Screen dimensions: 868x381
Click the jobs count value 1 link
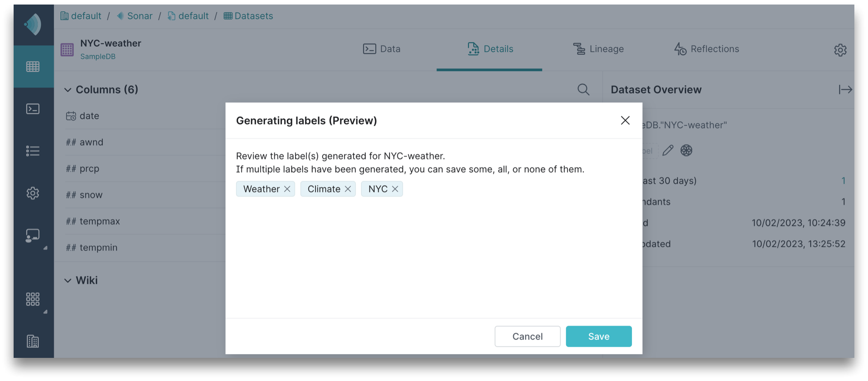coord(843,181)
